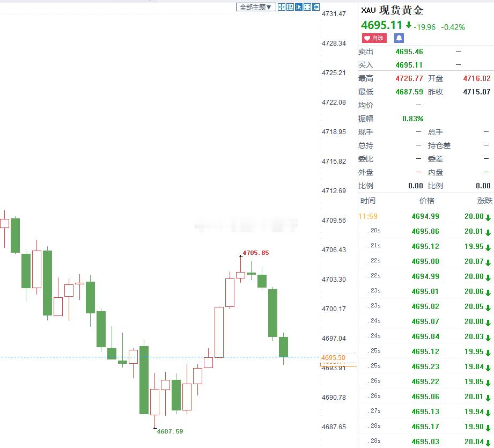Click the 4695.50 current price tag
The height and width of the screenshot is (448, 494).
[333, 357]
